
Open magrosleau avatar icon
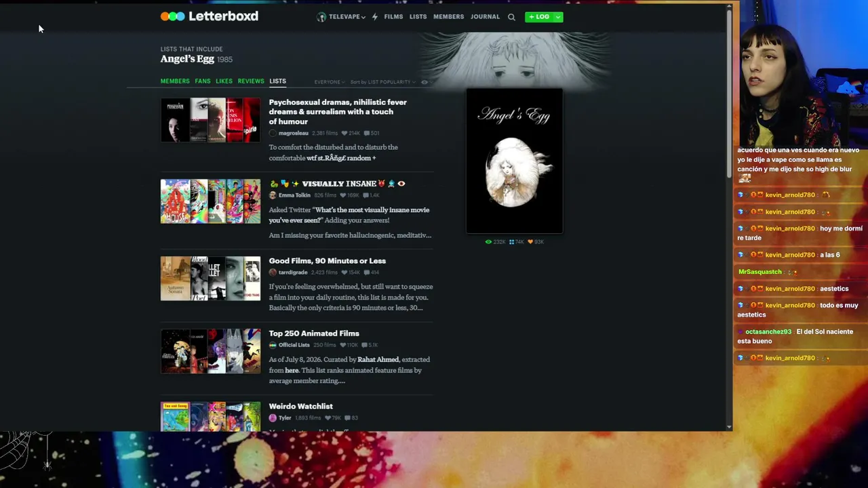coord(273,134)
